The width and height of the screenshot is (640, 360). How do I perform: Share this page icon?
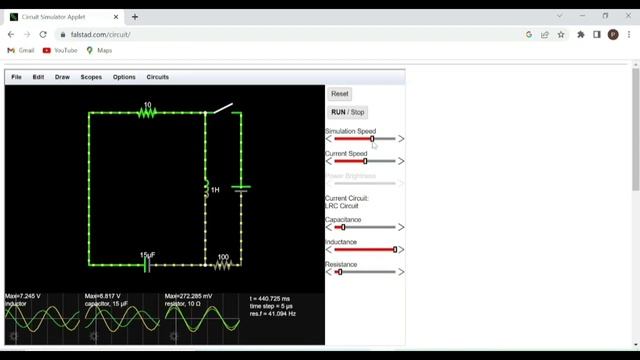coord(545,35)
